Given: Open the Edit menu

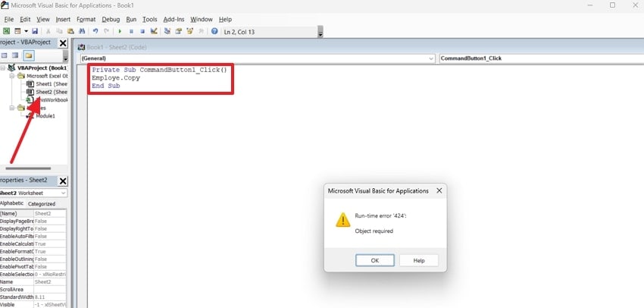Looking at the screenshot, I should [x=25, y=19].
